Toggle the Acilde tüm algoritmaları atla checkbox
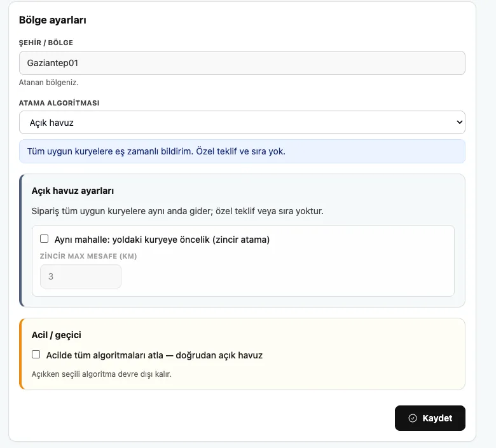 coord(36,355)
